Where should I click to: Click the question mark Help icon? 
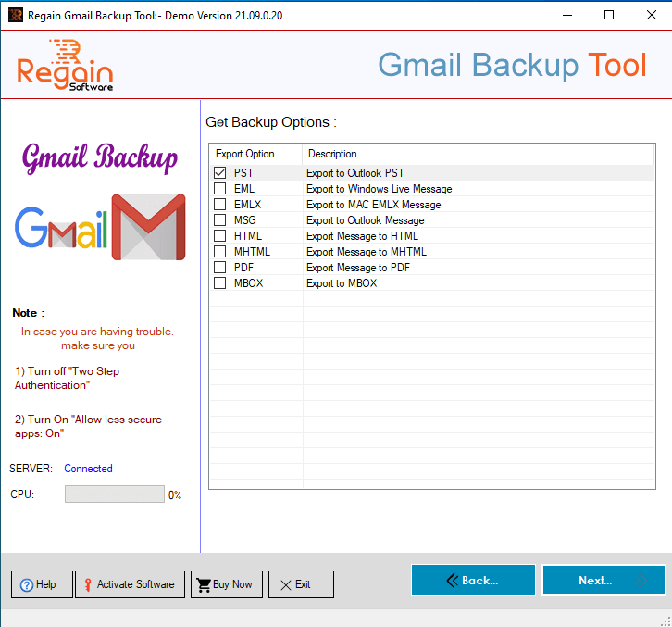point(27,585)
